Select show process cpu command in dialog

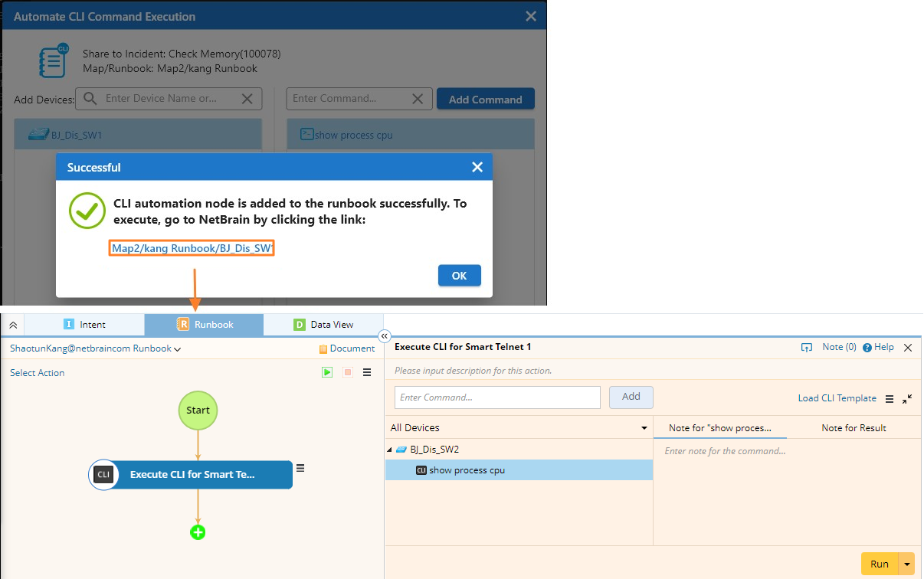411,135
